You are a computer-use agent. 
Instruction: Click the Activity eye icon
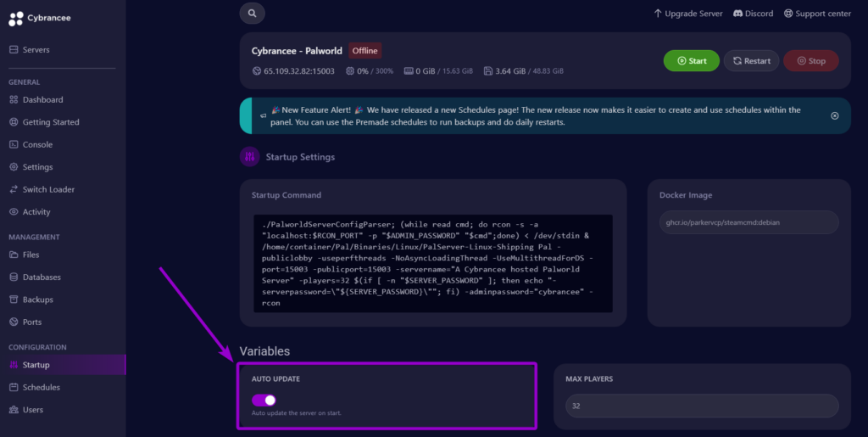tap(14, 212)
